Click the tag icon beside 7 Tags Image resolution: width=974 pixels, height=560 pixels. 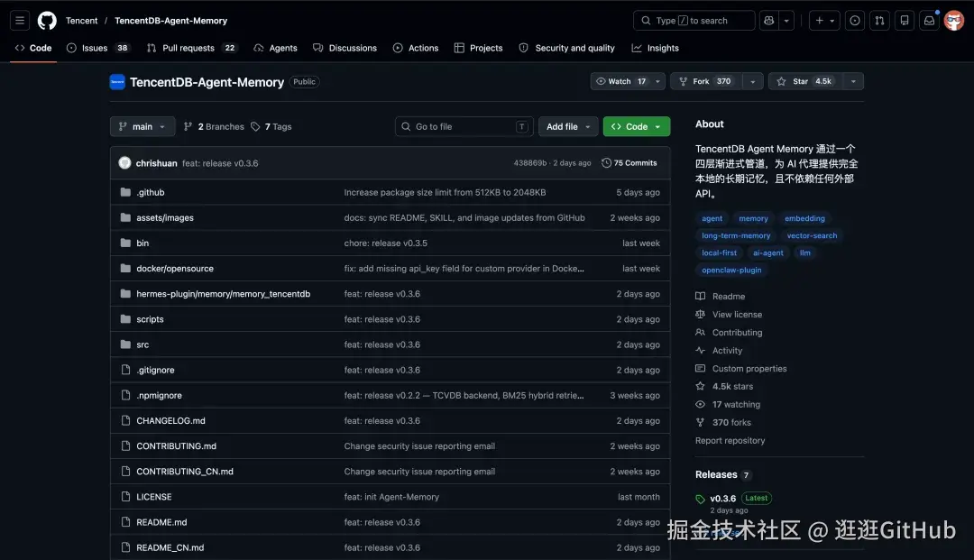point(255,126)
